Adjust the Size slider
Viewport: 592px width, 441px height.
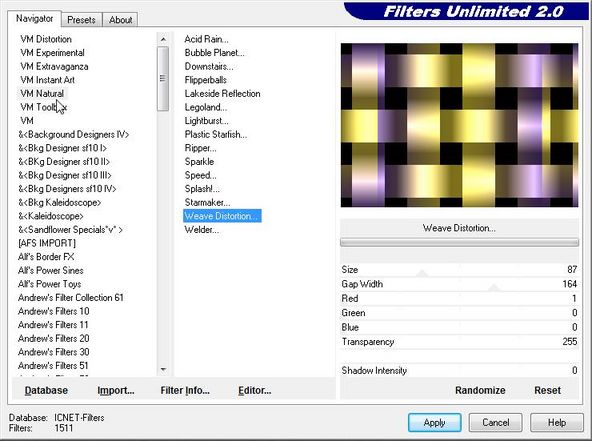459,270
